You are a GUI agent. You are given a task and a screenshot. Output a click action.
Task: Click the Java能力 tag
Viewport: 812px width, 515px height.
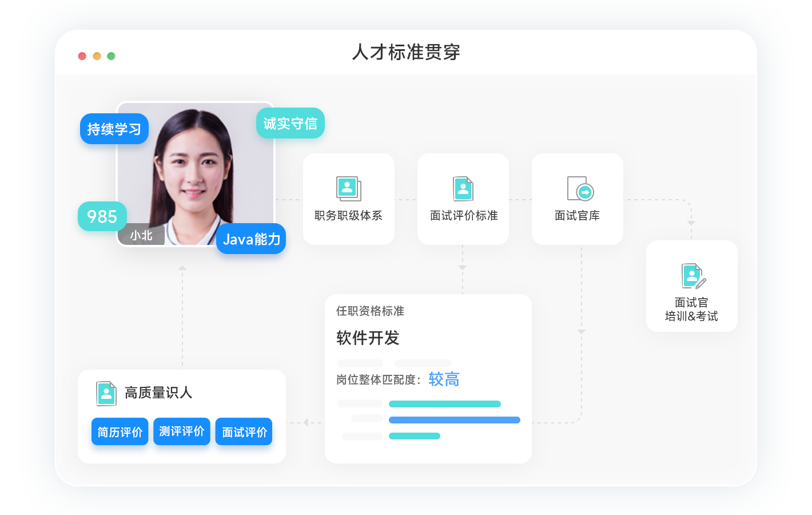click(251, 239)
